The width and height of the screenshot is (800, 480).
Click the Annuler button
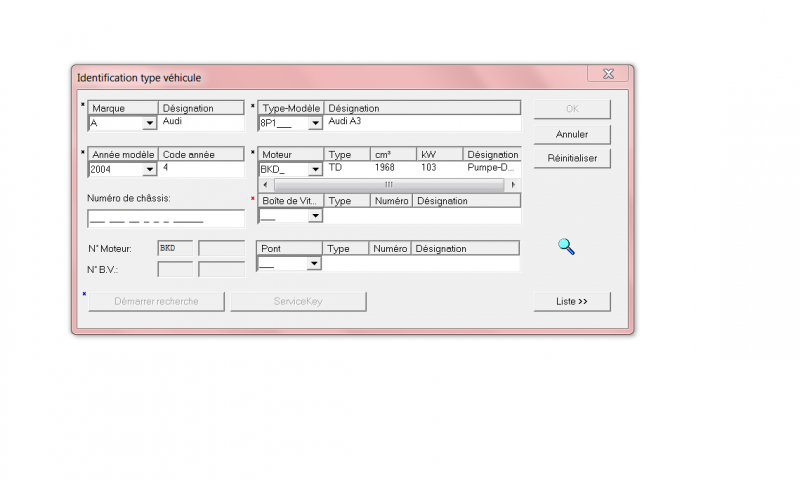click(x=572, y=134)
